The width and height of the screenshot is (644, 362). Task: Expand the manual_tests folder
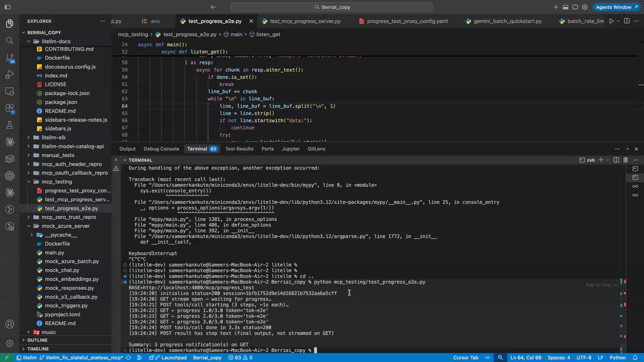[29, 155]
